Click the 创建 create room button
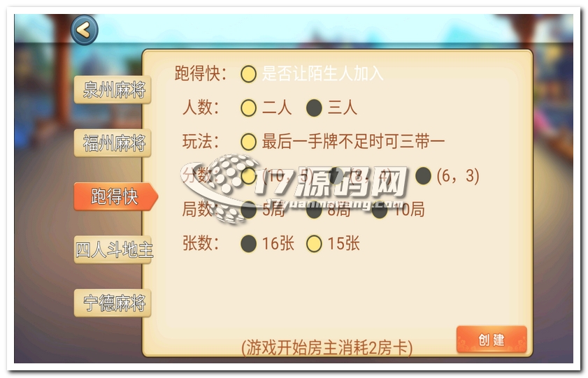This screenshot has height=378, width=588. click(x=492, y=340)
